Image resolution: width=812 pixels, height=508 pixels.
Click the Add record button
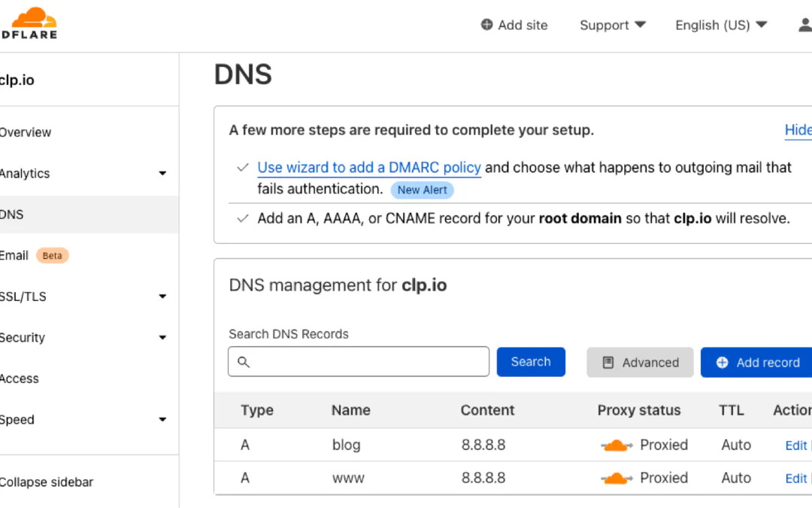[x=756, y=362]
